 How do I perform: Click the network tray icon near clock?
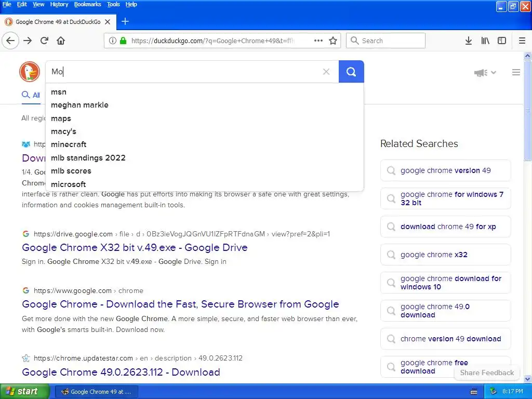coord(494,392)
